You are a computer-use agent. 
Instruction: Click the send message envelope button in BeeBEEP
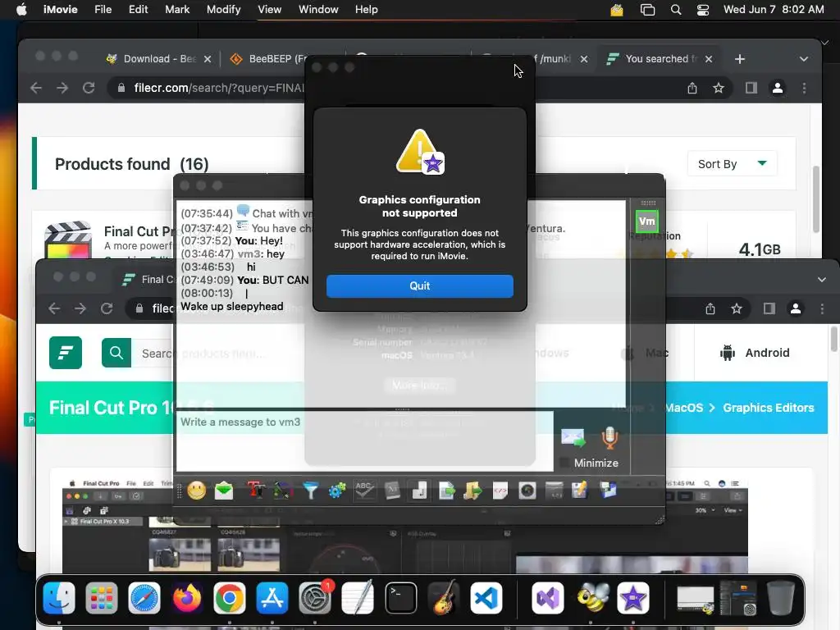click(573, 438)
